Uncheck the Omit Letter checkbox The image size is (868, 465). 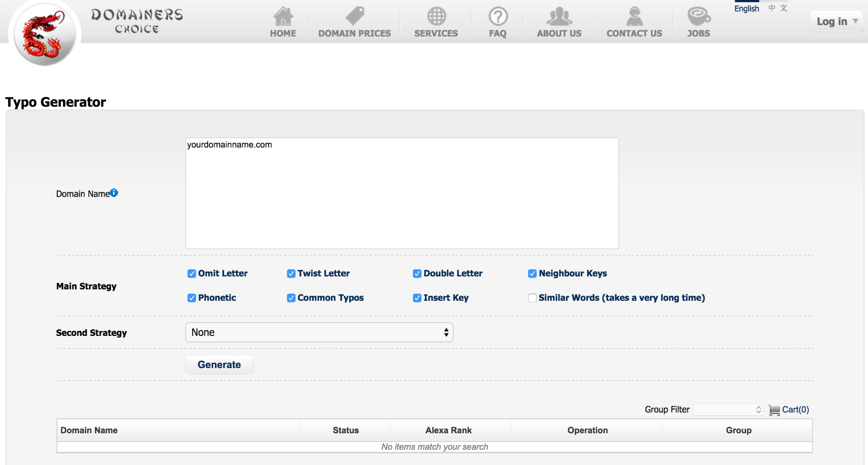(191, 273)
